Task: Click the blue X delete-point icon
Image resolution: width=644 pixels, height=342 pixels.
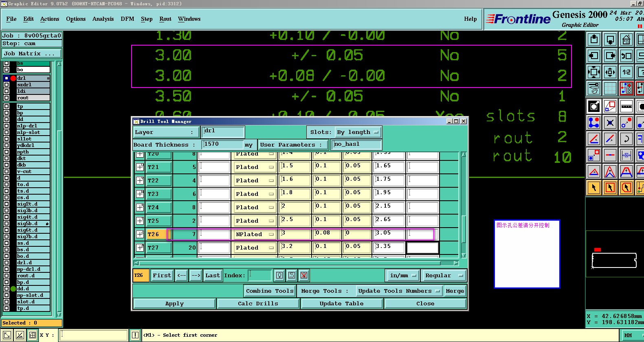Action: (610, 123)
